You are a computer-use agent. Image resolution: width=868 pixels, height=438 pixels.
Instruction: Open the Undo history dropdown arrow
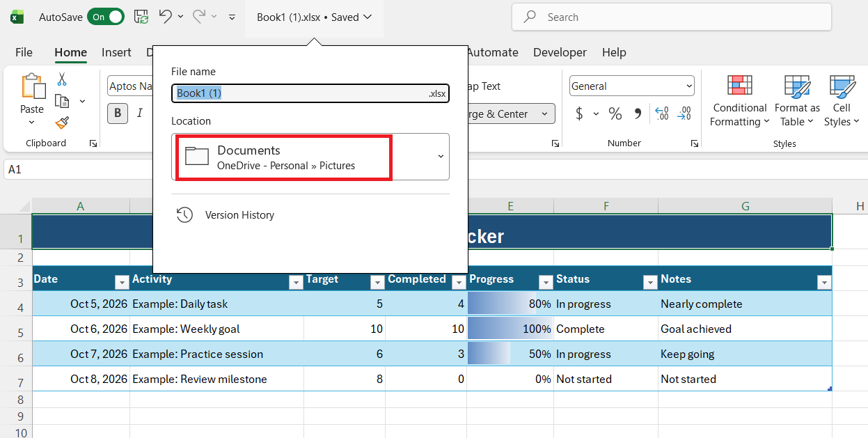click(x=181, y=17)
